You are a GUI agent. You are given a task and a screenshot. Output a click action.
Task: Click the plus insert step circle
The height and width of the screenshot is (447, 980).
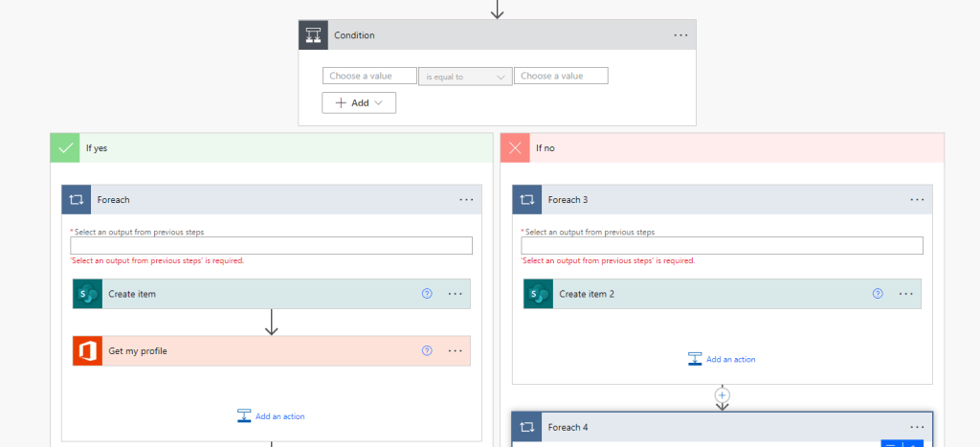pos(723,394)
